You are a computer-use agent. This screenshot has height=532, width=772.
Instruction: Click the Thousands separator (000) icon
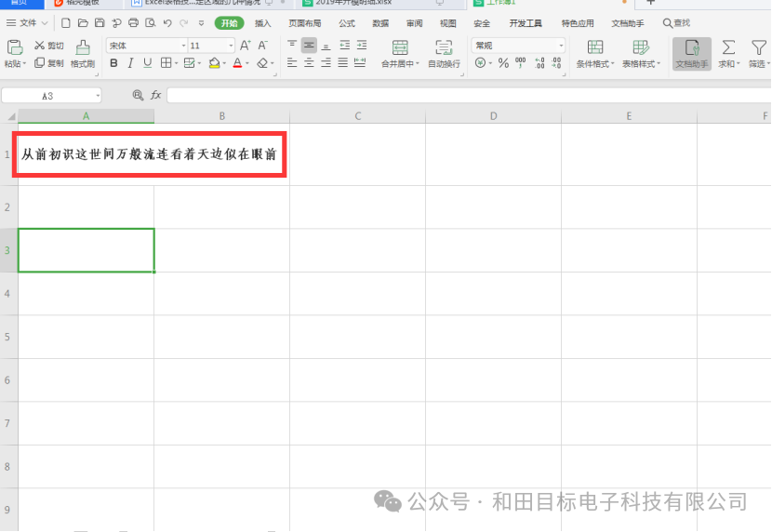click(521, 62)
